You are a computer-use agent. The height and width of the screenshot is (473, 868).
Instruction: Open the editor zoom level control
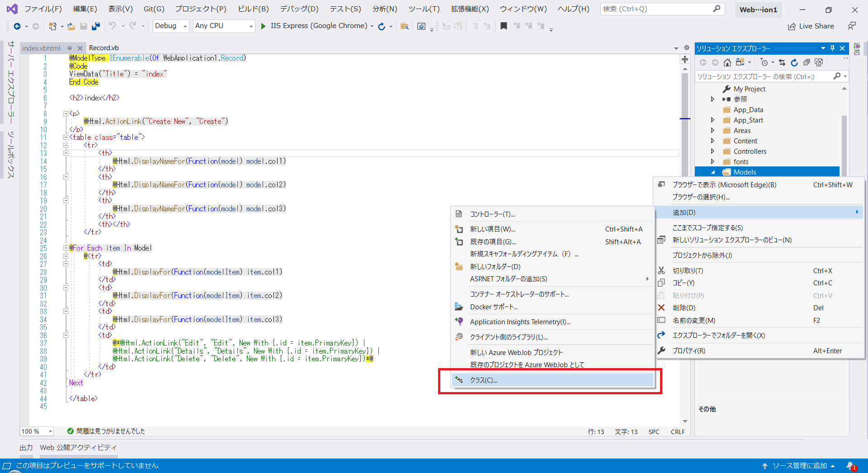click(x=36, y=431)
